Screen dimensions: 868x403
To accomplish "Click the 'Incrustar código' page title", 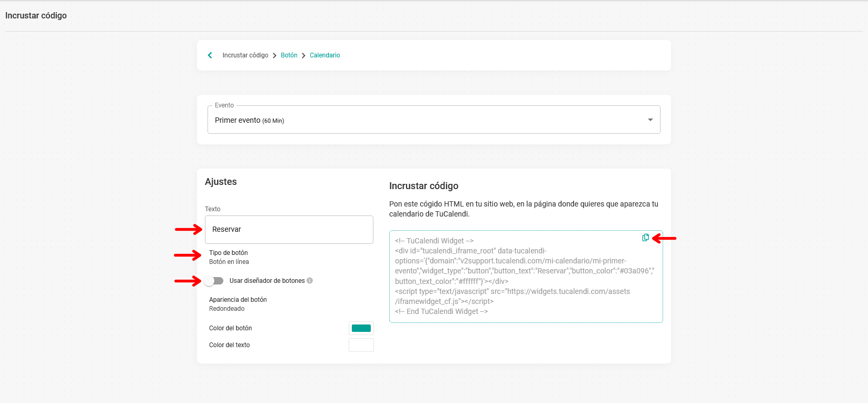I will pos(36,16).
